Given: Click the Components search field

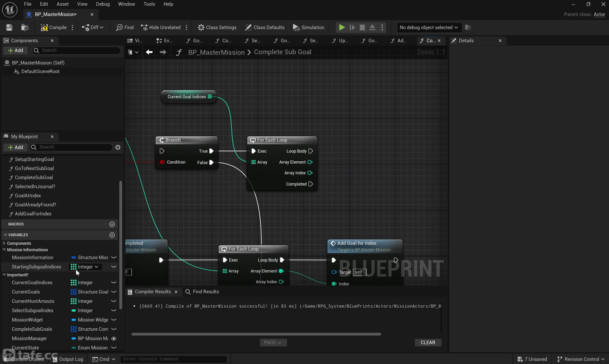Looking at the screenshot, I should 77,50.
